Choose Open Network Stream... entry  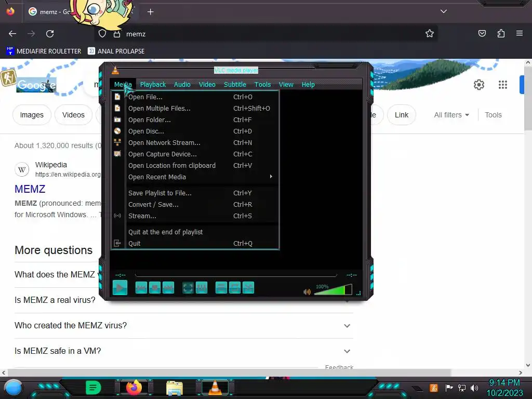[195, 142]
